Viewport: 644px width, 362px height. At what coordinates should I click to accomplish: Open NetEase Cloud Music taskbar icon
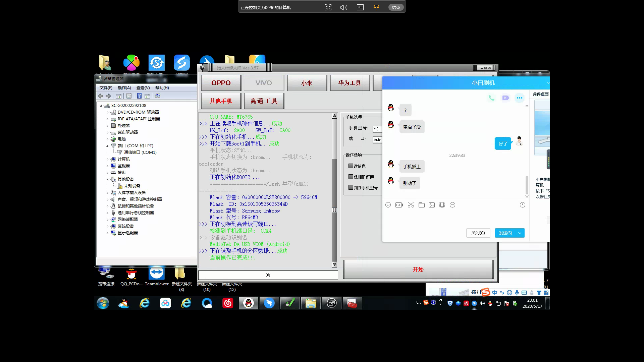(x=228, y=303)
